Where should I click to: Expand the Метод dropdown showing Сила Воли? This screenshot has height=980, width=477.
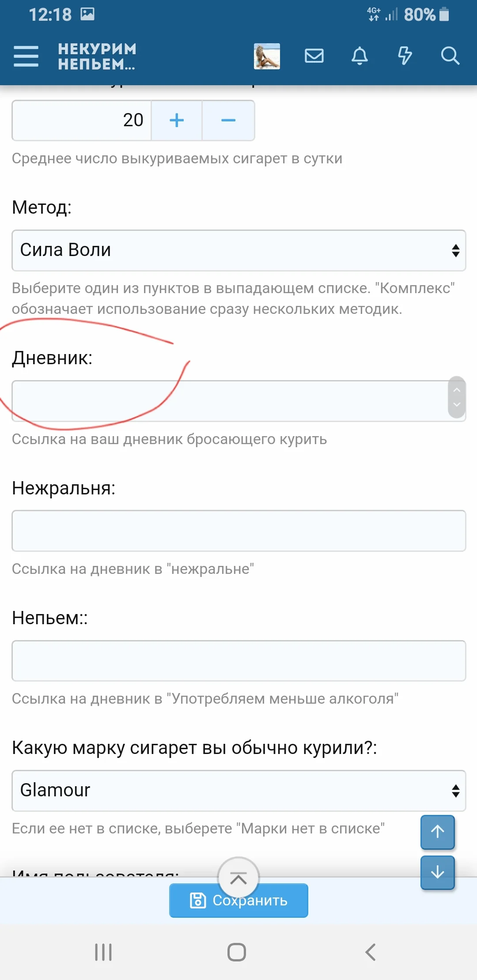(238, 250)
